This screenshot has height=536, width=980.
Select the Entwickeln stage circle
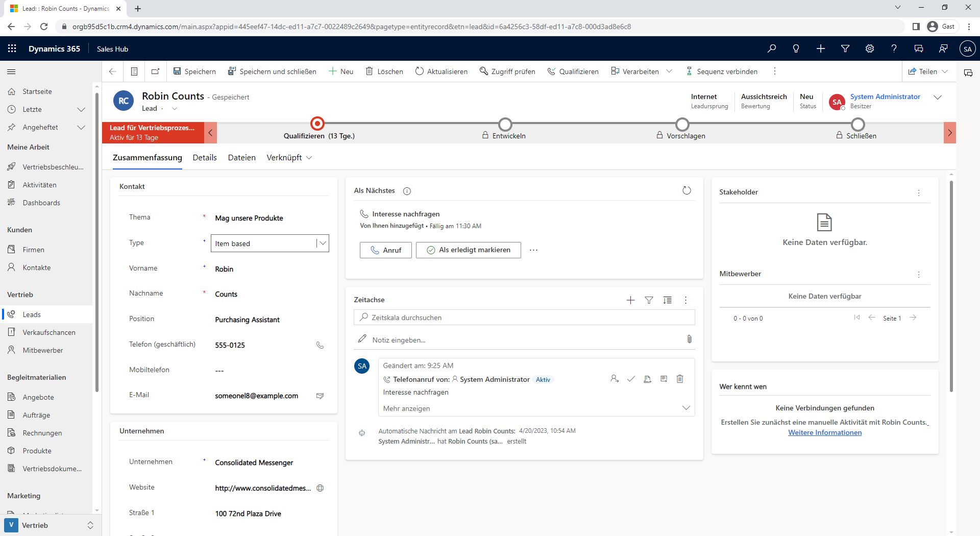505,124
